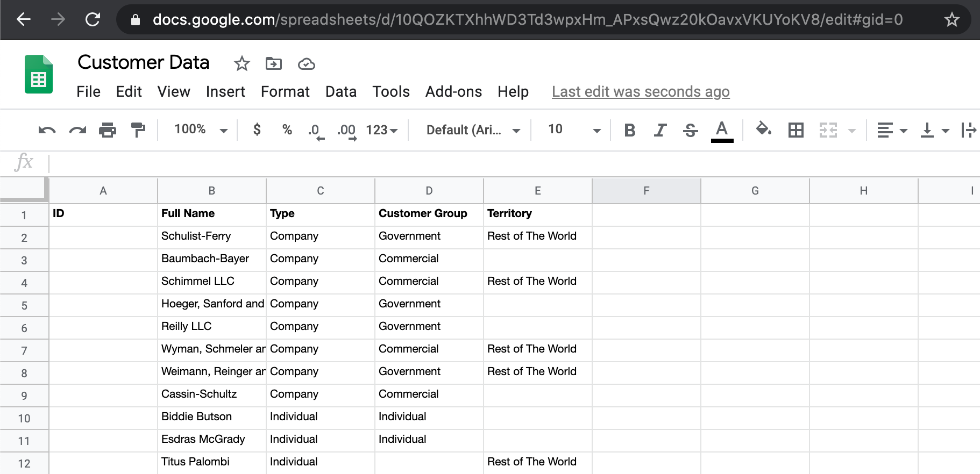
Task: Open the fill color bucket
Action: (763, 130)
